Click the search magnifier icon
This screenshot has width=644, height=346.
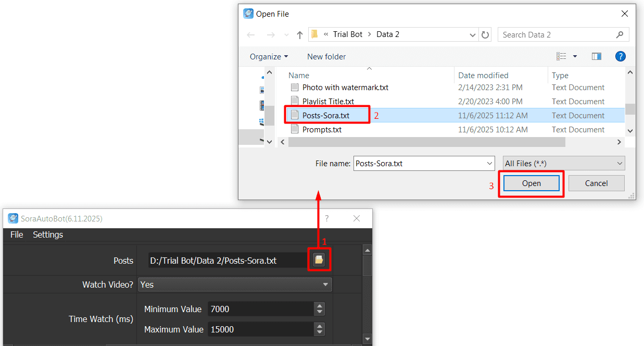point(620,35)
